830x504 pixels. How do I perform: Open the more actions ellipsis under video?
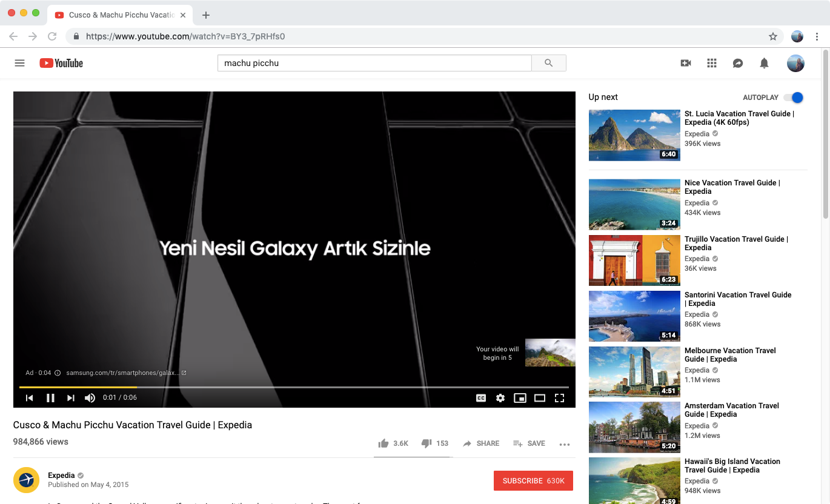coord(565,444)
